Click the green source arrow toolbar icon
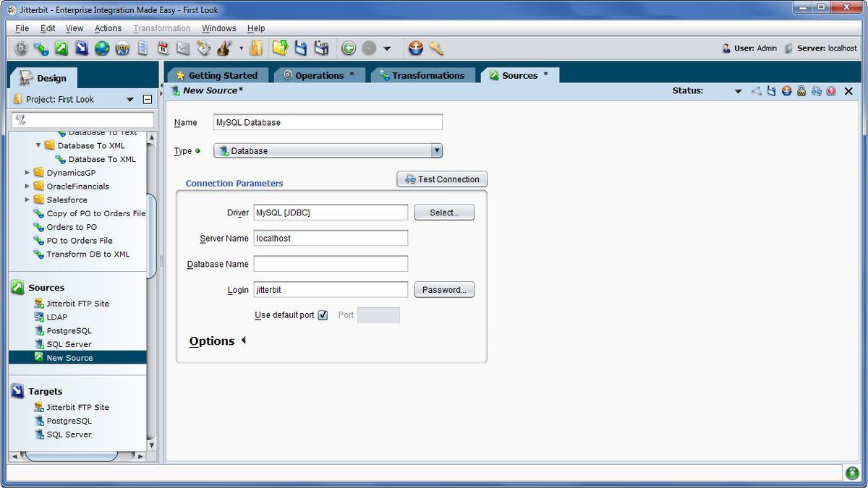The width and height of the screenshot is (868, 488). 61,48
